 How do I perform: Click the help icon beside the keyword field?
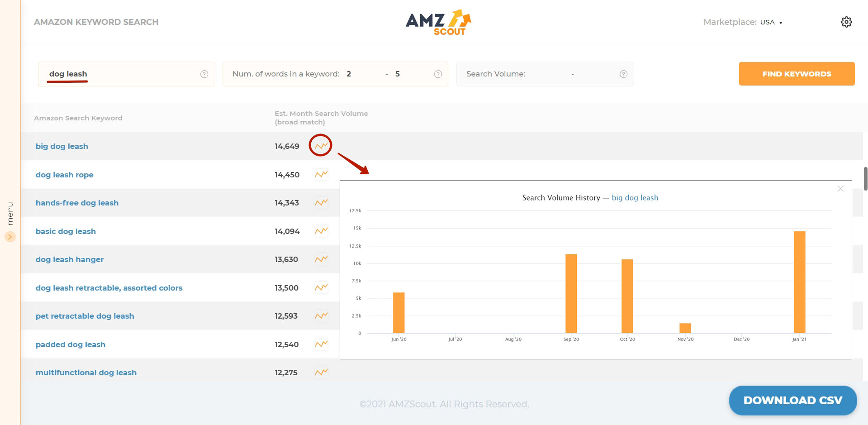click(204, 74)
